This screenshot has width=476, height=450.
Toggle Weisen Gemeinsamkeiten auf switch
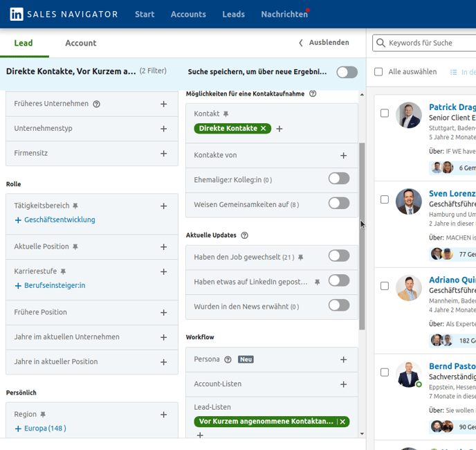(x=338, y=203)
